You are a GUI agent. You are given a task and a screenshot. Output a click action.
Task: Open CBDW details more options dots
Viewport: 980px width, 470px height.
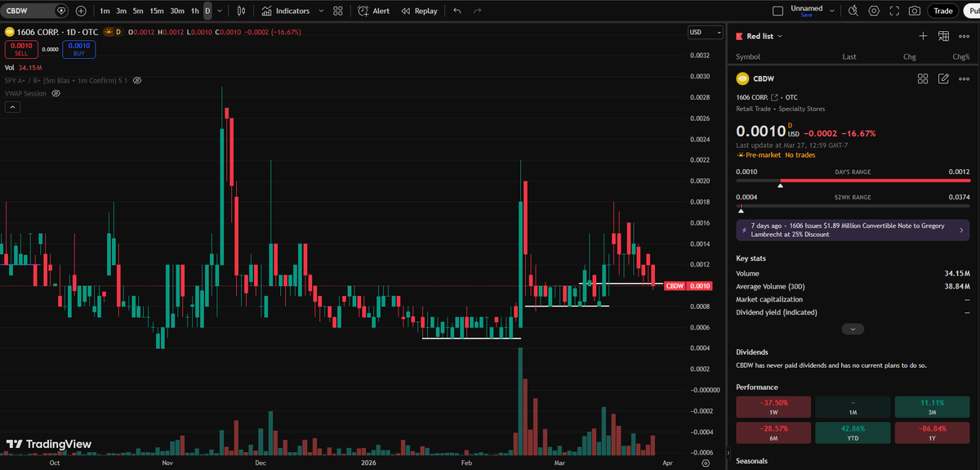tap(964, 78)
